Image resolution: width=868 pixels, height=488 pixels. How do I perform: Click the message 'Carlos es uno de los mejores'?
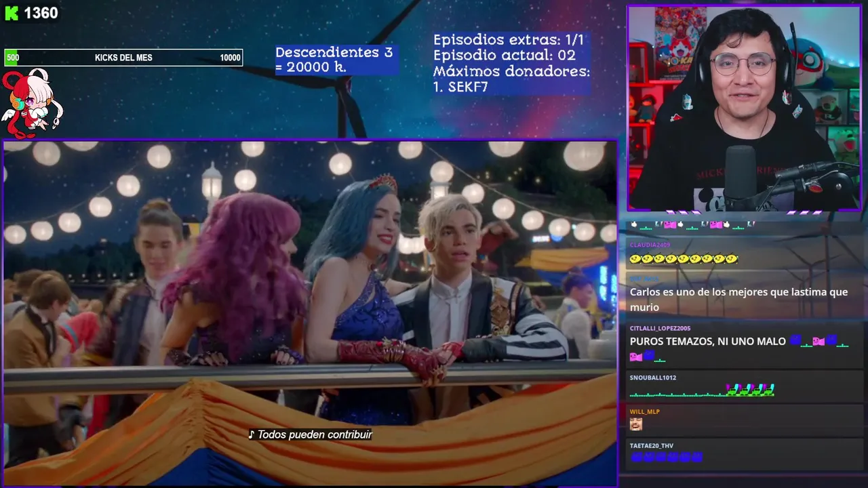pos(738,300)
